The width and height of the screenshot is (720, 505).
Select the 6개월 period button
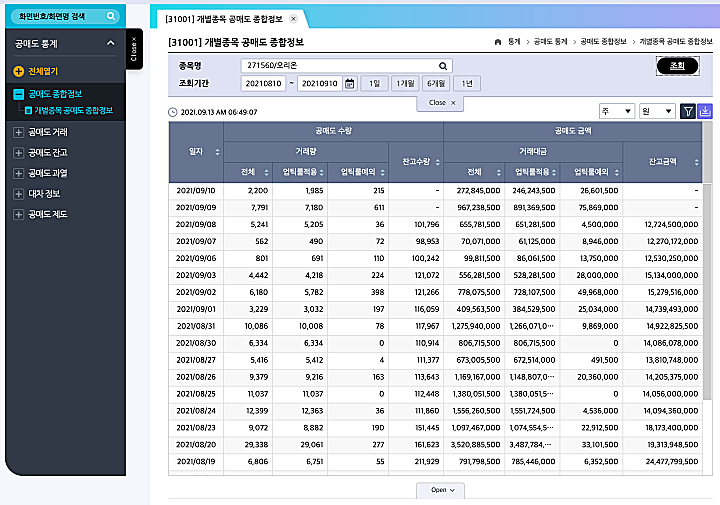click(x=436, y=84)
